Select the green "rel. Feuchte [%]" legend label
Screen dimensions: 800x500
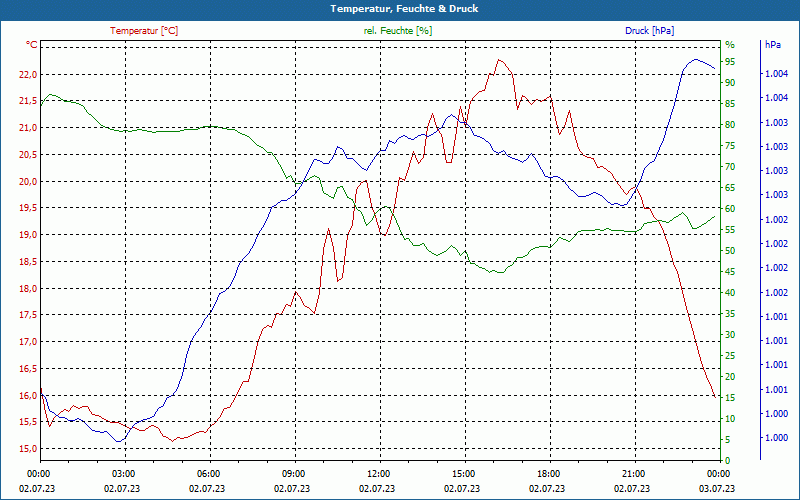point(398,31)
